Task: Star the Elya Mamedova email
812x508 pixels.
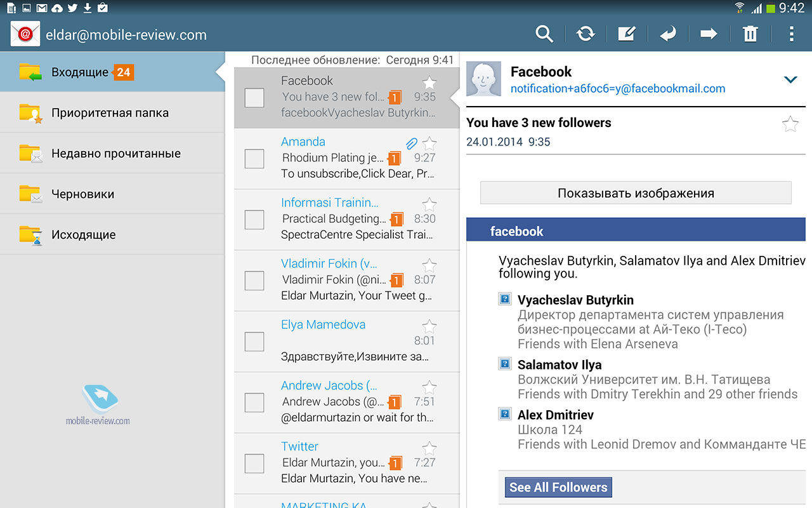Action: (429, 326)
